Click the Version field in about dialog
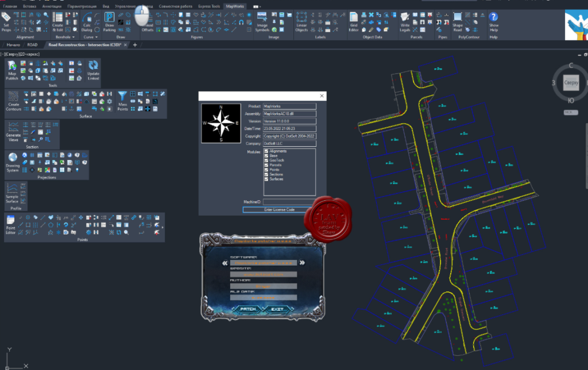The height and width of the screenshot is (370, 588). (289, 122)
